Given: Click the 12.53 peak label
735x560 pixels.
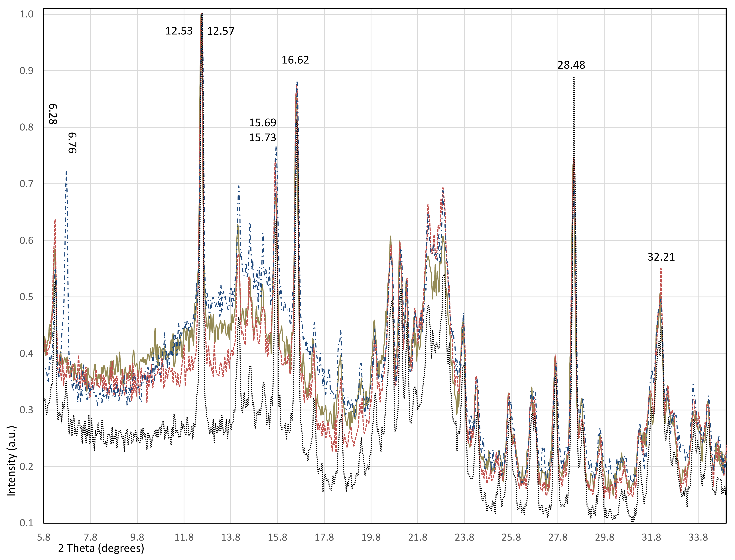Looking at the screenshot, I should [179, 31].
